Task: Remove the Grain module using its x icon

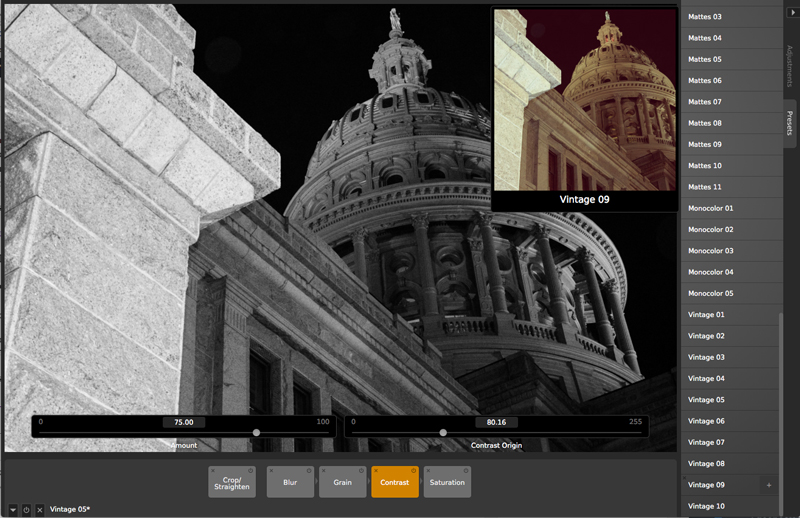Action: (x=323, y=470)
